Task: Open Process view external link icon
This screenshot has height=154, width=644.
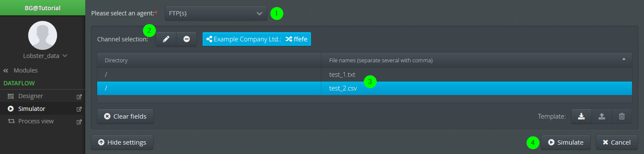Action: 79,122
